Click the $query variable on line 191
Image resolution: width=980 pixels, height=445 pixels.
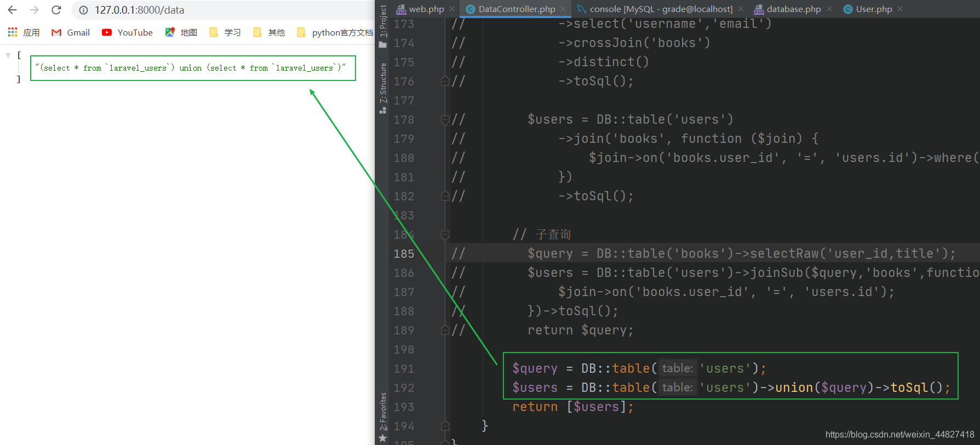tap(535, 368)
